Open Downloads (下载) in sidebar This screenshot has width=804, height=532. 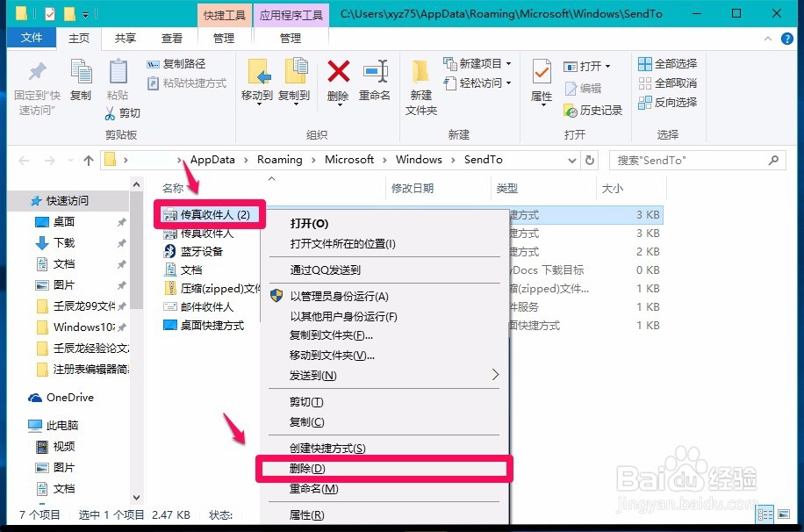click(x=63, y=242)
